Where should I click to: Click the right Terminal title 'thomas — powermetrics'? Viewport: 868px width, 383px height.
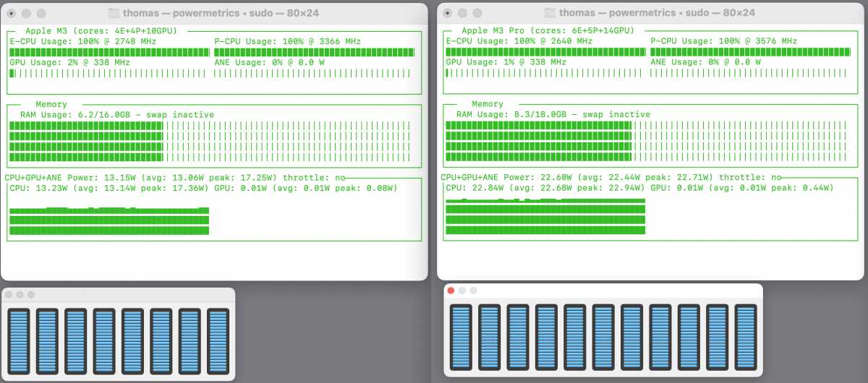coord(617,13)
